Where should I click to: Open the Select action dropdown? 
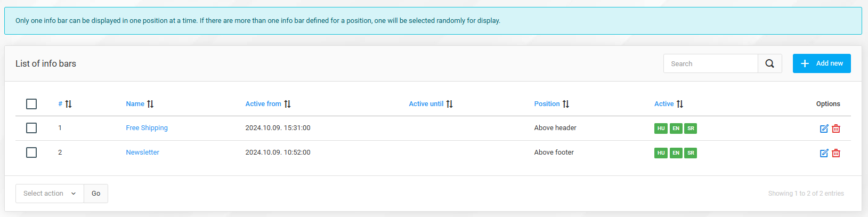(x=50, y=194)
